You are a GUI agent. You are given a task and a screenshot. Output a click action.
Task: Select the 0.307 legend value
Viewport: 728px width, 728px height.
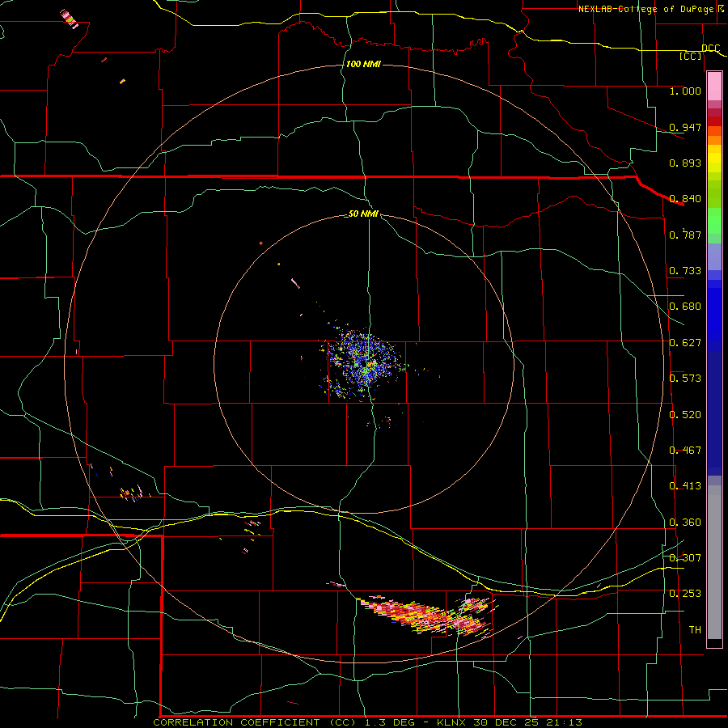tap(685, 557)
